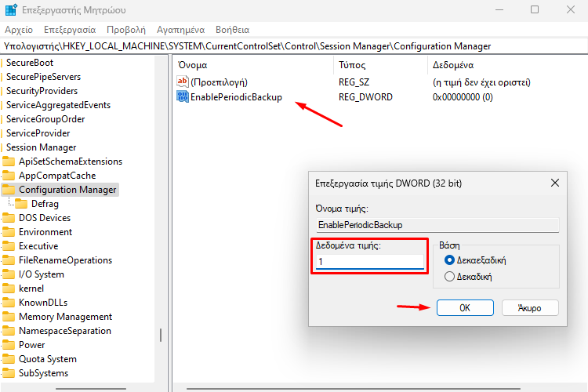Close the DWORD edit dialog
Screen dimensions: 588x392
(554, 183)
